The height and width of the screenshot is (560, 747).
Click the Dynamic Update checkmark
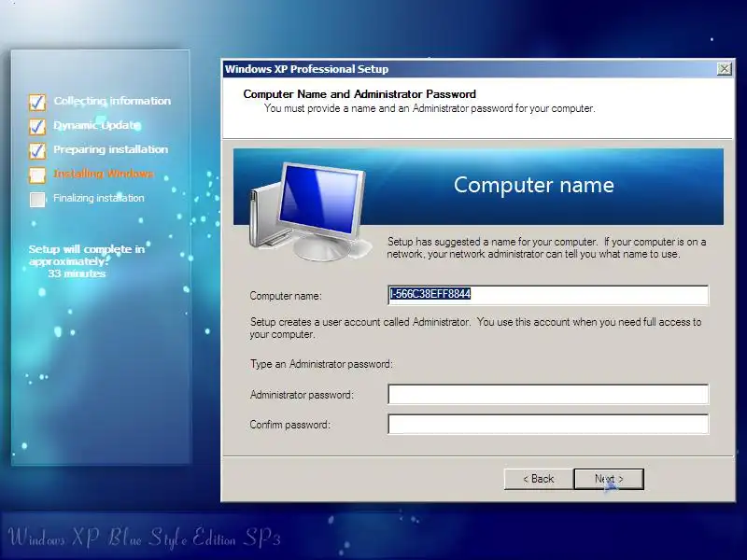[37, 126]
